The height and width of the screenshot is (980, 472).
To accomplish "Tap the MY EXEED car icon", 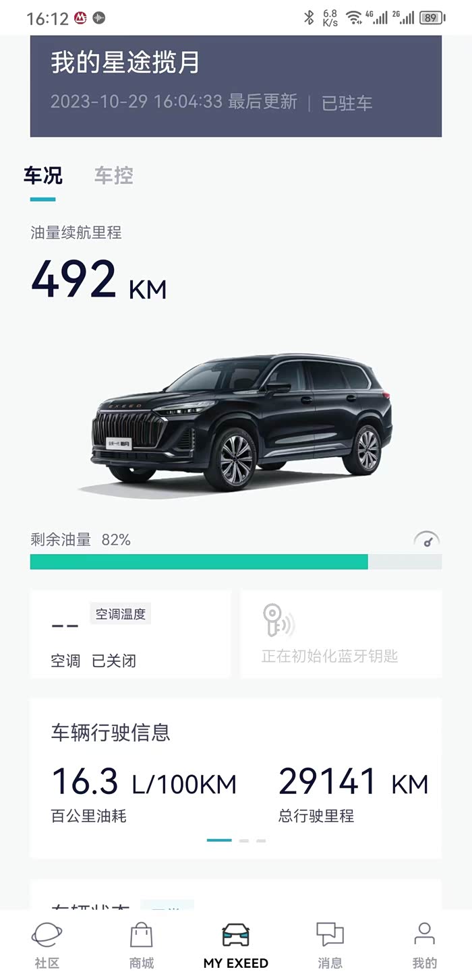I will click(236, 935).
